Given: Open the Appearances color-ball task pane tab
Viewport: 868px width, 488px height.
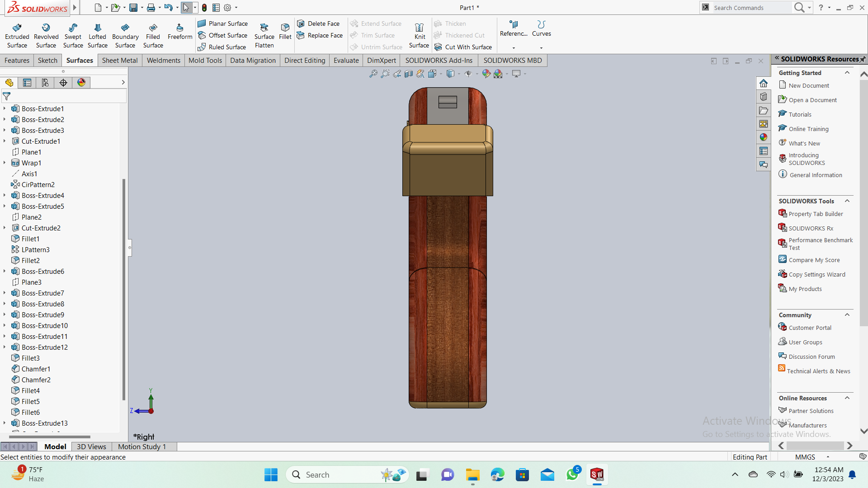Looking at the screenshot, I should (x=764, y=137).
